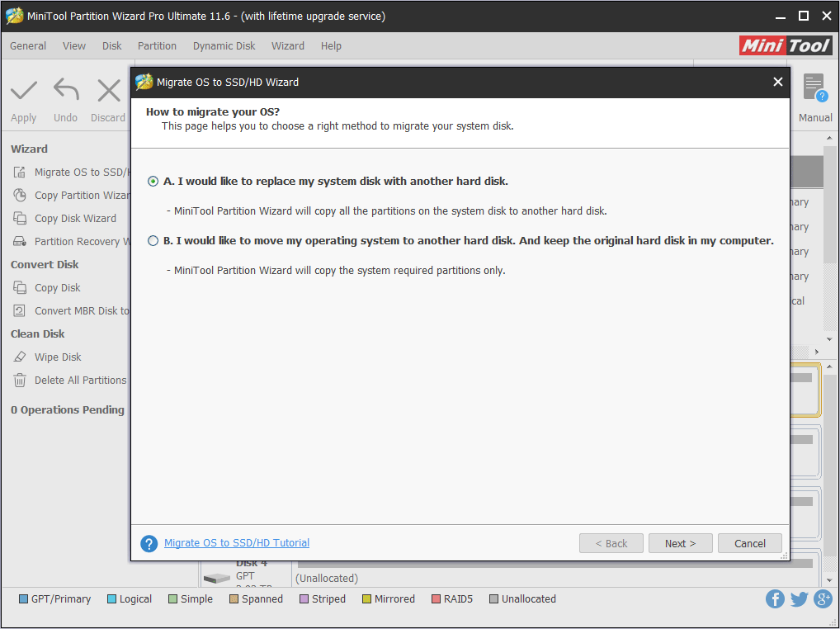Select option B move operating system
Screen dimensions: 840x629
point(153,241)
